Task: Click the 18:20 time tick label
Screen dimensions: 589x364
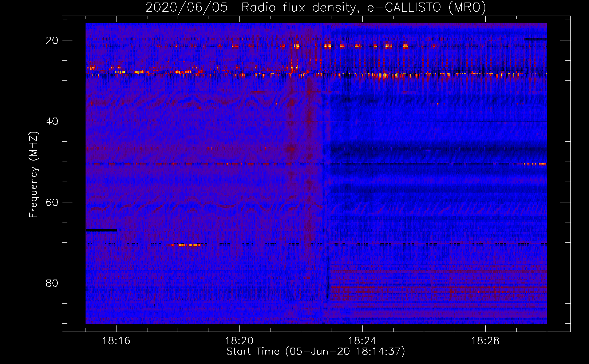Action: click(x=239, y=341)
